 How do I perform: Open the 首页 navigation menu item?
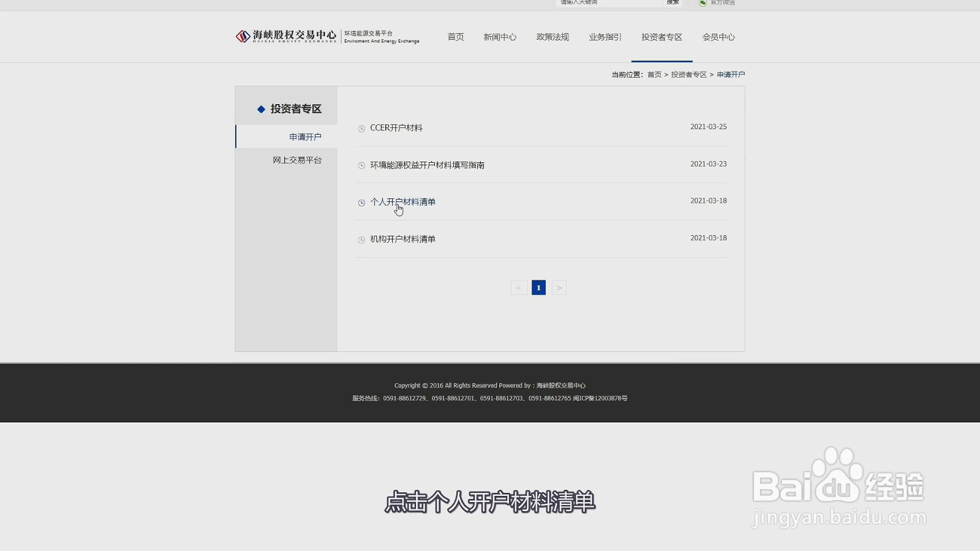coord(456,37)
